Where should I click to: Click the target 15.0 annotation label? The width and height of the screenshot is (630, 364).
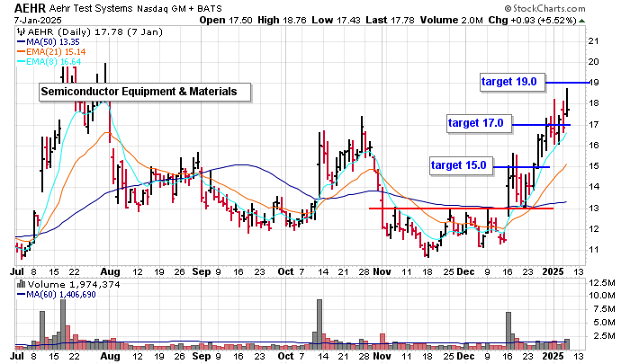tap(461, 165)
